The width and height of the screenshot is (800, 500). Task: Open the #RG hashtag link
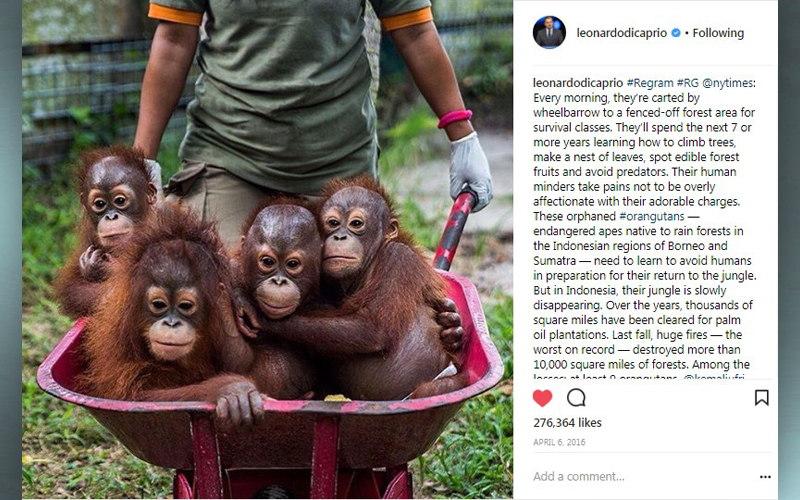pyautogui.click(x=687, y=83)
